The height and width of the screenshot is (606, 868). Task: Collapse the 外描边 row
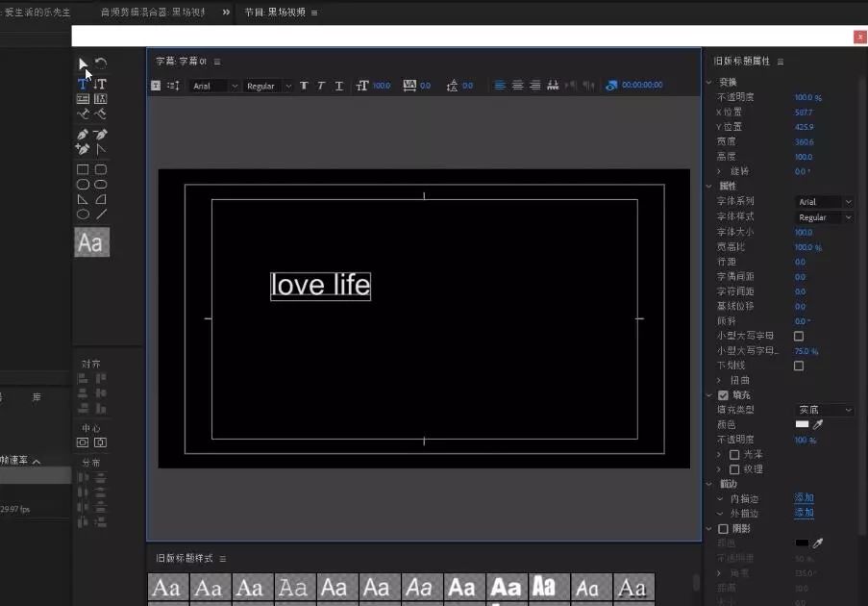click(720, 514)
